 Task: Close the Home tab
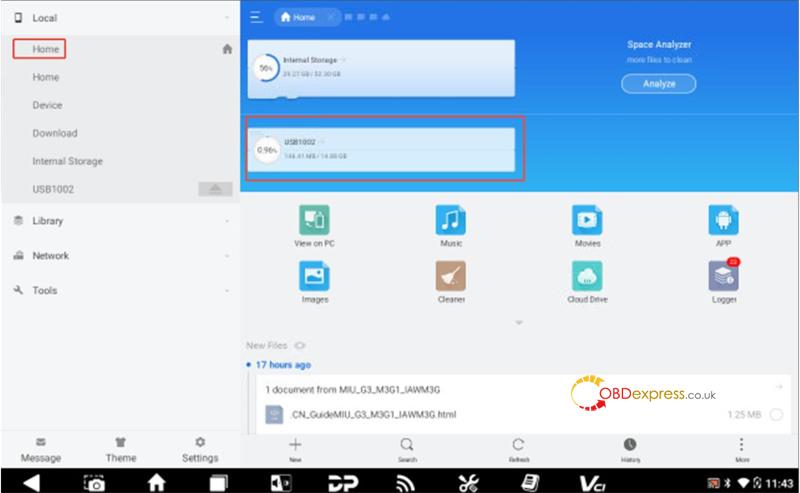pyautogui.click(x=331, y=17)
